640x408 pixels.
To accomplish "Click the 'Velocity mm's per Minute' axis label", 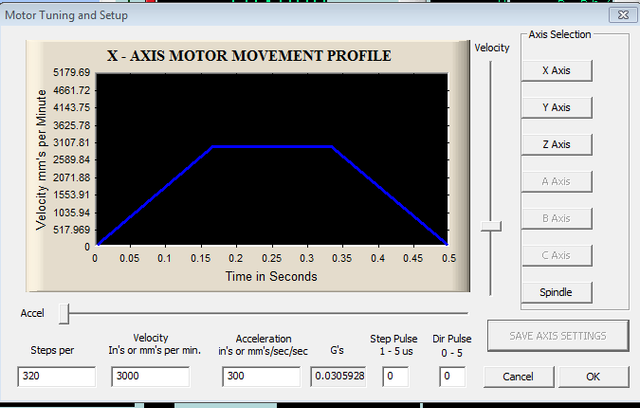I will pyautogui.click(x=42, y=160).
